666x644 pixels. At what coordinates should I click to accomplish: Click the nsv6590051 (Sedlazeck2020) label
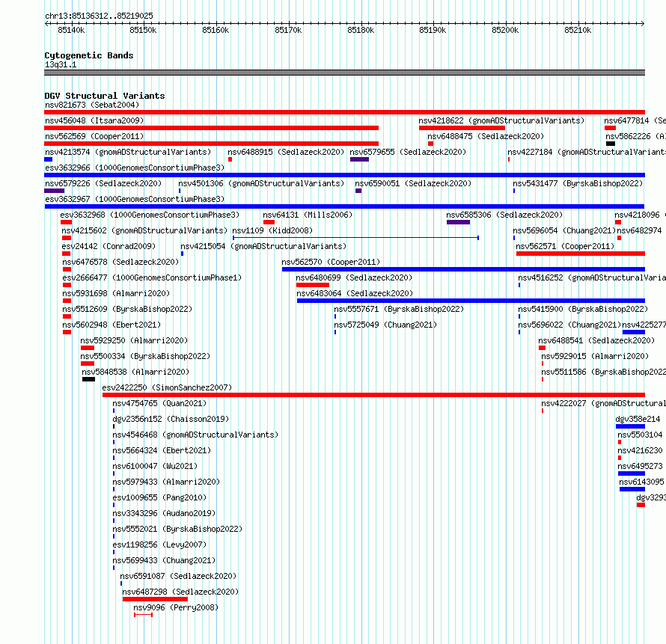coord(413,183)
